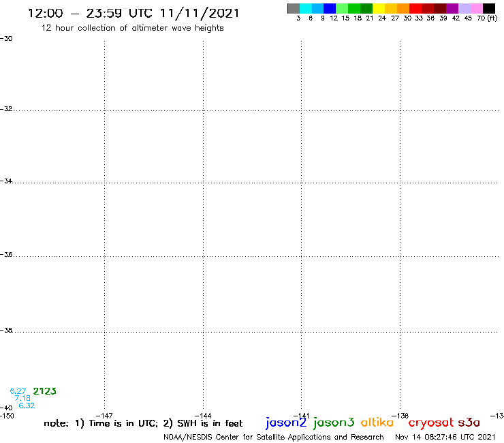Pick the bright red swatch in the legend

tap(415, 8)
